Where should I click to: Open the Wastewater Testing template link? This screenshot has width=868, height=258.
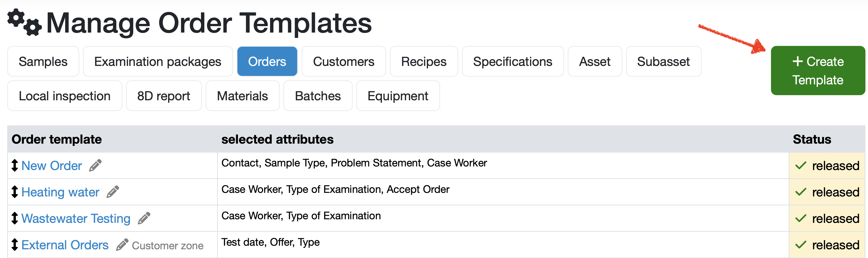(x=76, y=219)
